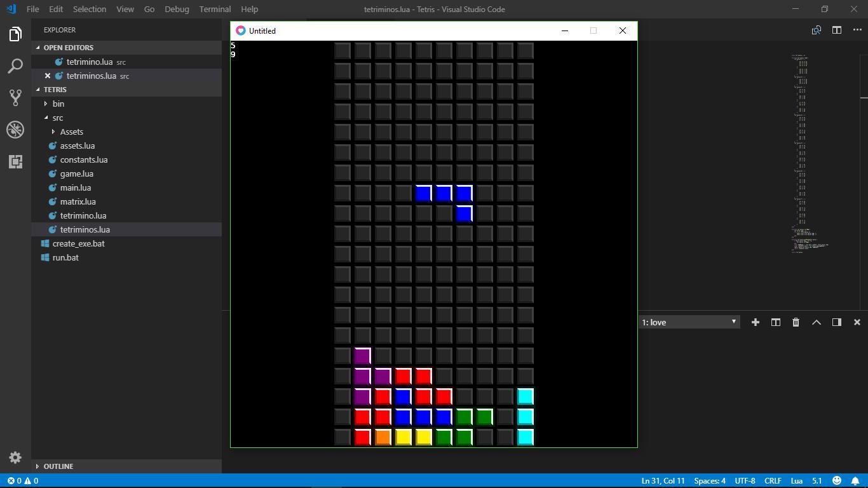Split the terminal panel

point(776,322)
